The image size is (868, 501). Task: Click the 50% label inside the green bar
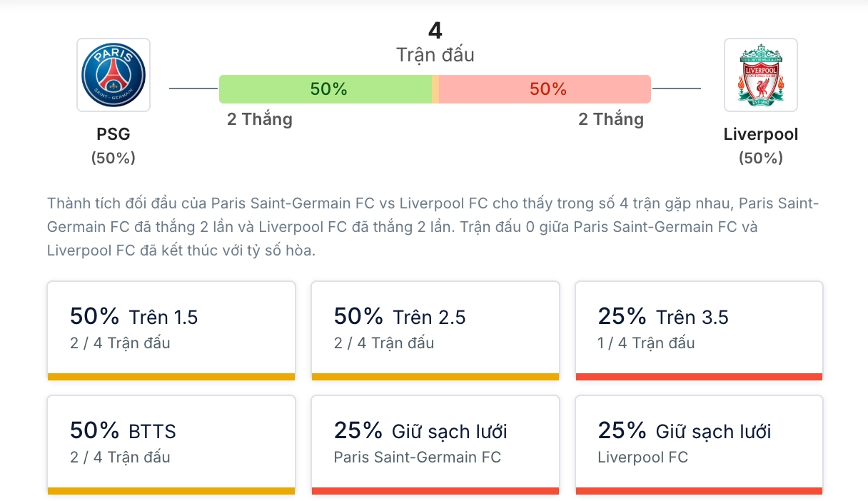point(329,88)
